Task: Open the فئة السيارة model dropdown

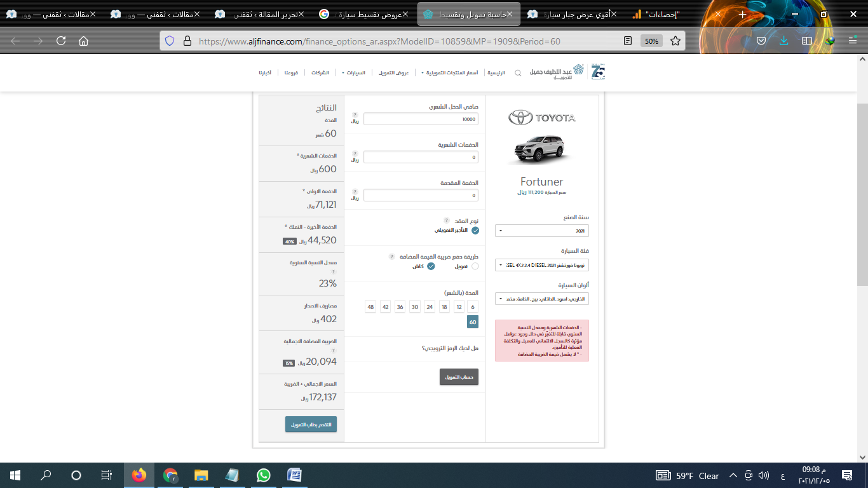Action: pos(542,264)
